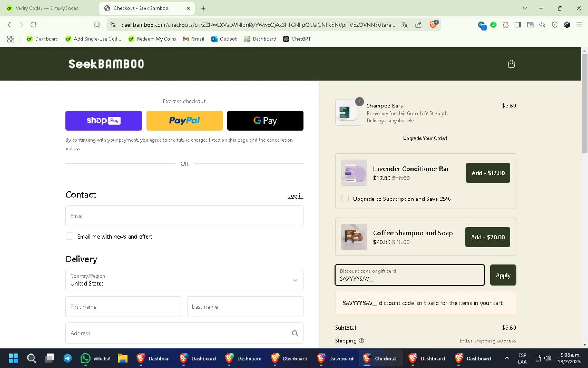Image resolution: width=588 pixels, height=368 pixels.
Task: Open Add Single-Use Codes bookmark
Action: point(93,39)
